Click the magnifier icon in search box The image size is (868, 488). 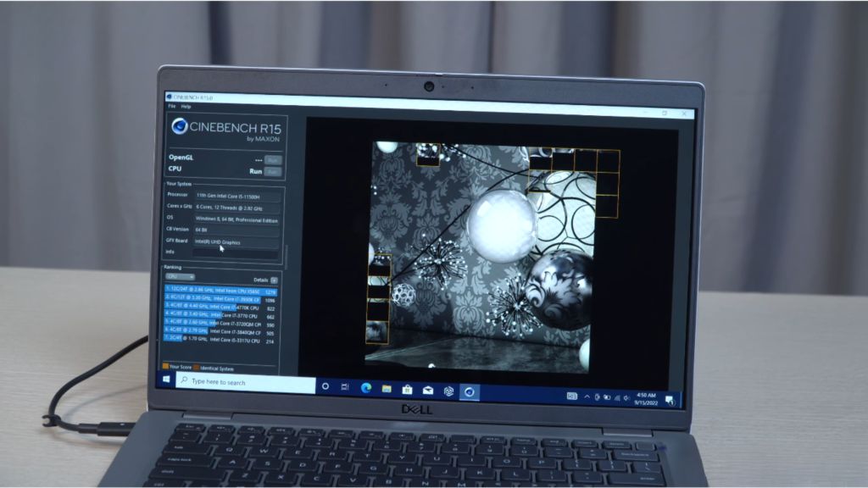(184, 380)
